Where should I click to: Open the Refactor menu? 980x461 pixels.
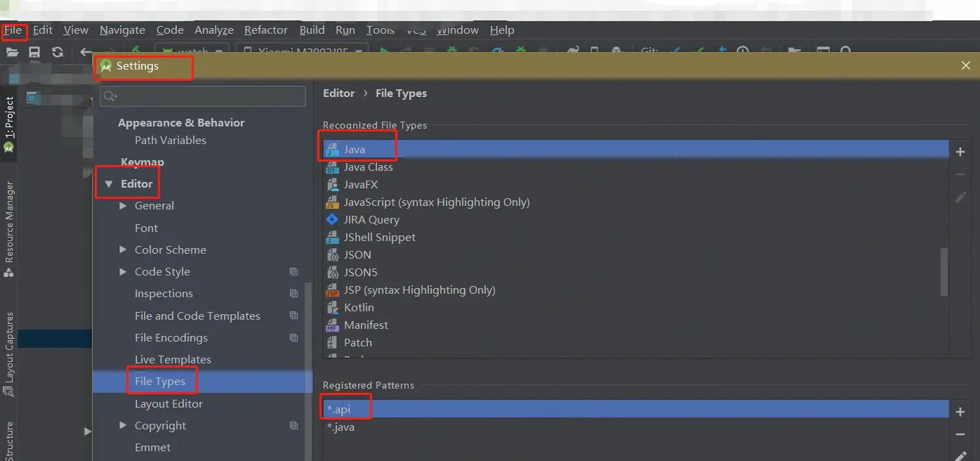pos(265,30)
